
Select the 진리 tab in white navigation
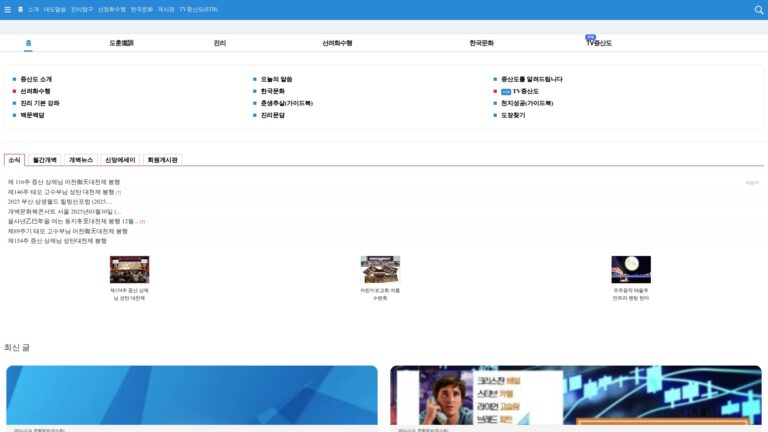pos(220,43)
